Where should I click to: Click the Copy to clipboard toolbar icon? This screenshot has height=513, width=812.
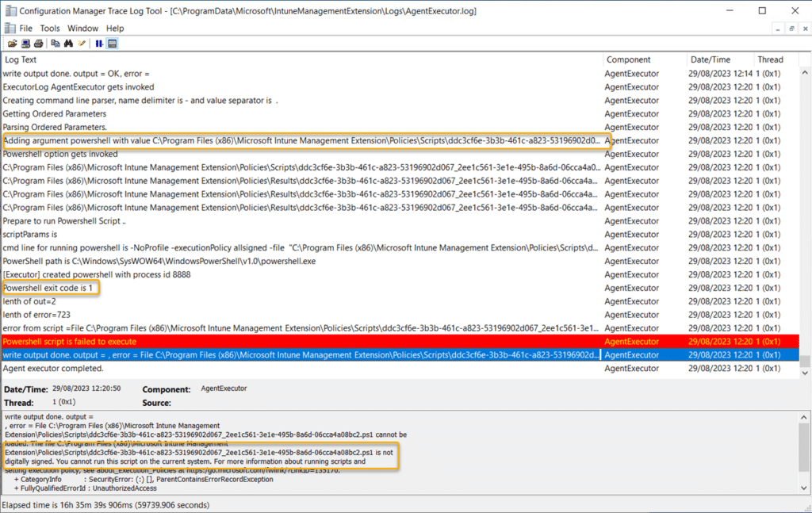[x=56, y=44]
